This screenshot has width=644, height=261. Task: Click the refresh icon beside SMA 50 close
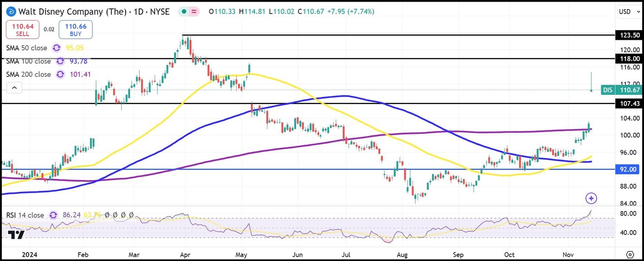[56, 48]
